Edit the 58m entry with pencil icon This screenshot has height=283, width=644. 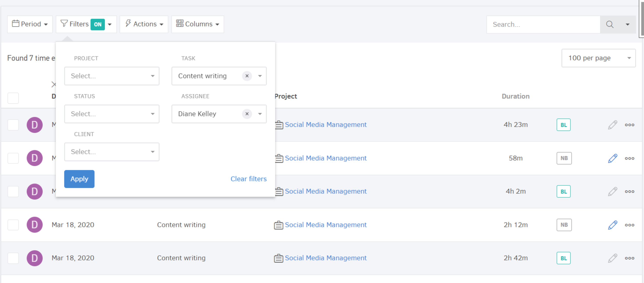[x=612, y=158]
